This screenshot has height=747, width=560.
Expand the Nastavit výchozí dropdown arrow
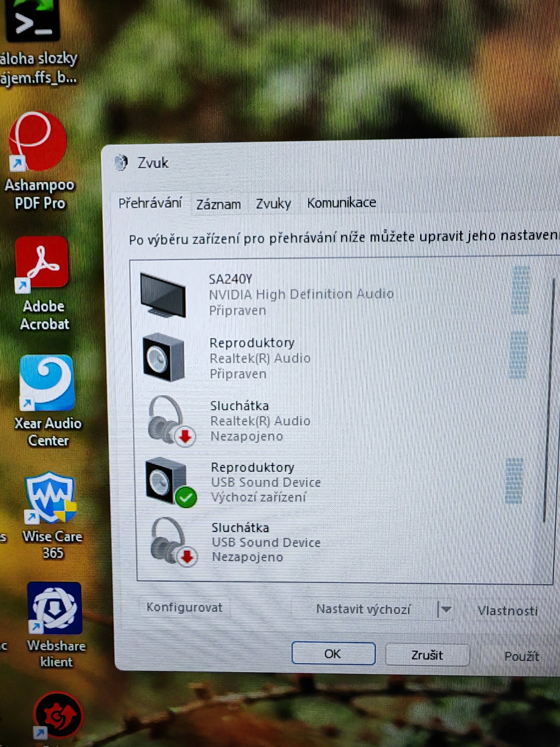[x=445, y=610]
